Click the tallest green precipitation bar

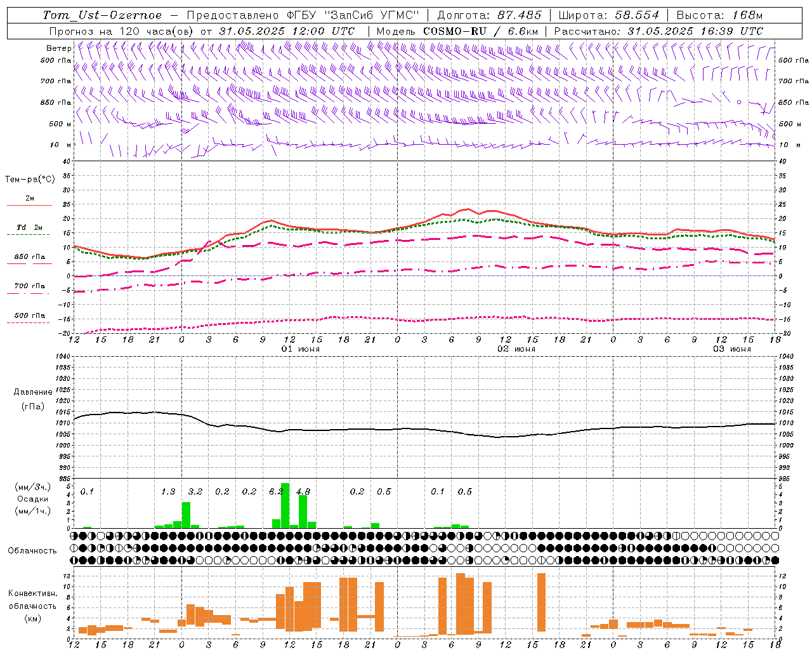tap(285, 506)
